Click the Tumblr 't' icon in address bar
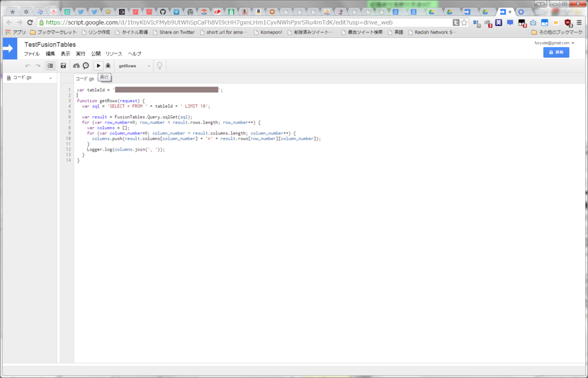Image resolution: width=588 pixels, height=378 pixels. tap(455, 22)
